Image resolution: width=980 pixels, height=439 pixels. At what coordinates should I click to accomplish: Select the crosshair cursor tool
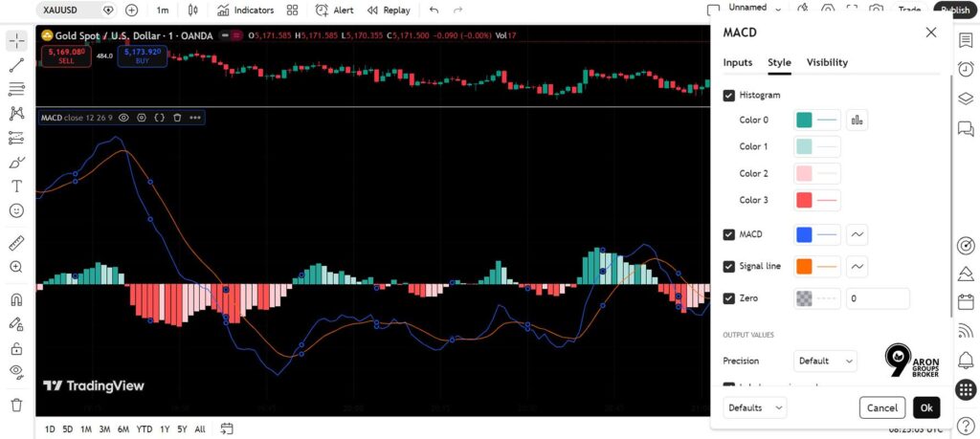click(17, 41)
